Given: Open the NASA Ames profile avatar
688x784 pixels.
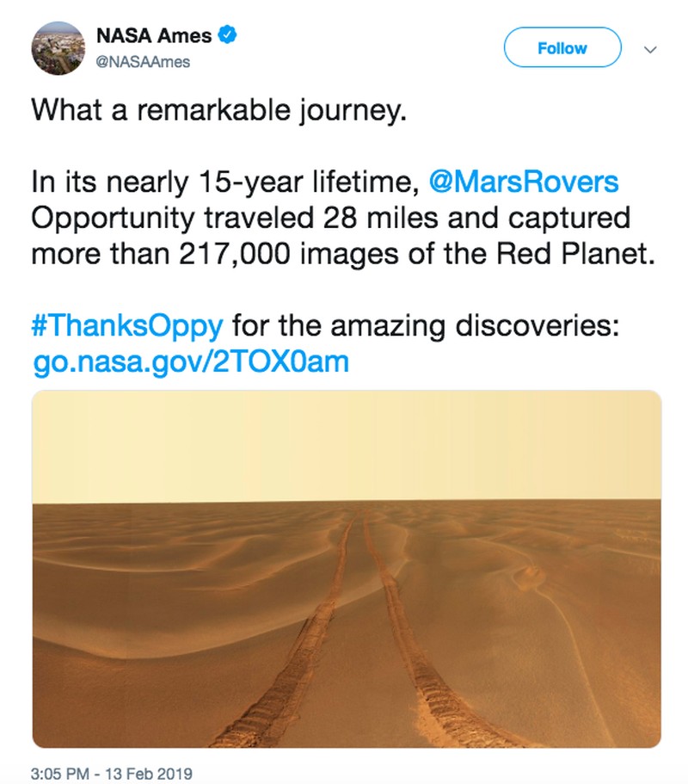Looking at the screenshot, I should tap(58, 48).
